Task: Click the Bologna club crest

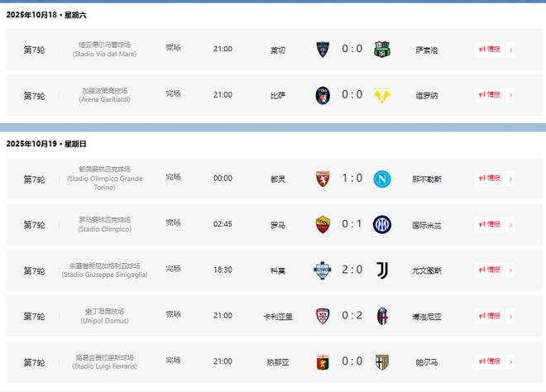Action: point(381,316)
